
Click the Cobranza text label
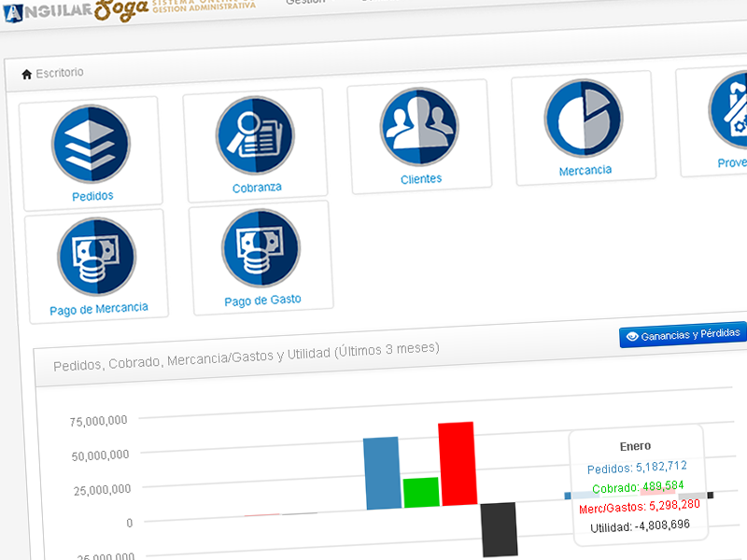point(257,188)
